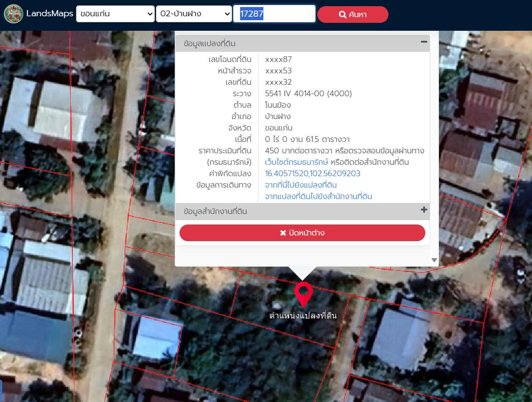The width and height of the screenshot is (532, 402).
Task: Open the 02-บ้านฝาง district dropdown
Action: click(x=194, y=14)
